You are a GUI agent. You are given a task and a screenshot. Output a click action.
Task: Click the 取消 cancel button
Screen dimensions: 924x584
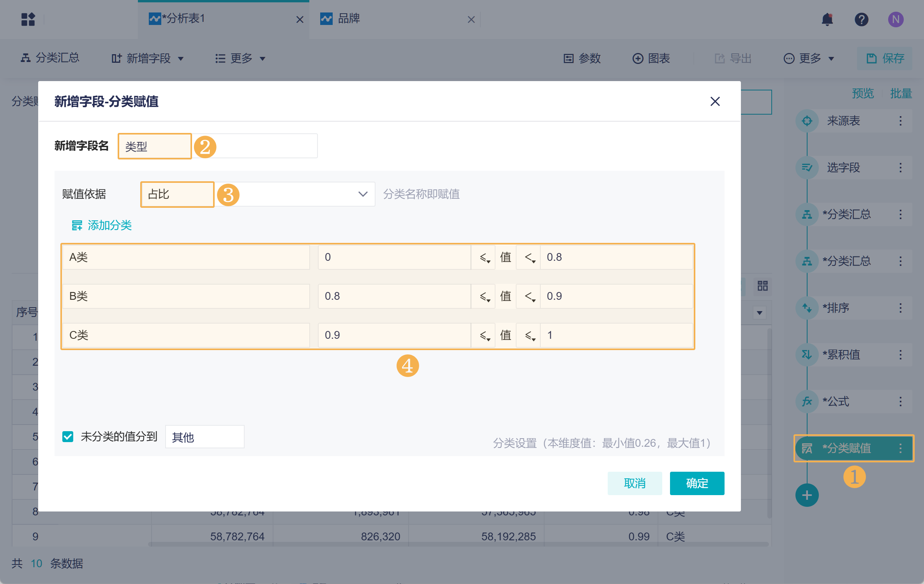pyautogui.click(x=634, y=483)
